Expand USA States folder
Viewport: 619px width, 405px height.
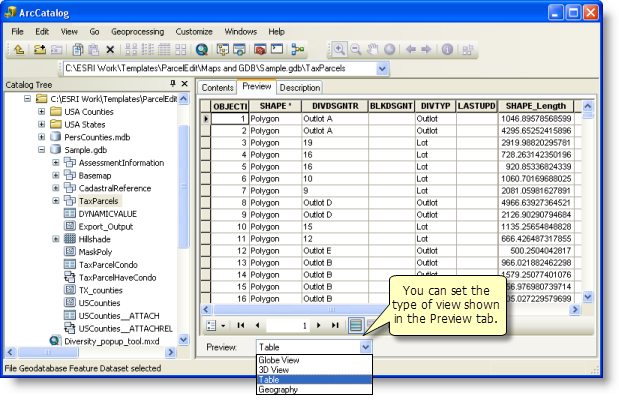(x=41, y=124)
